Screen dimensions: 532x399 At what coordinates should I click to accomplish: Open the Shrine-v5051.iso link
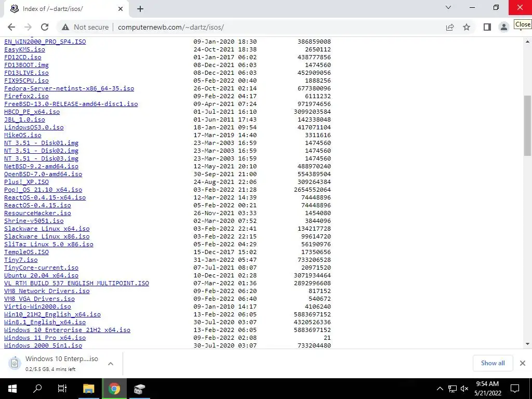tap(34, 221)
